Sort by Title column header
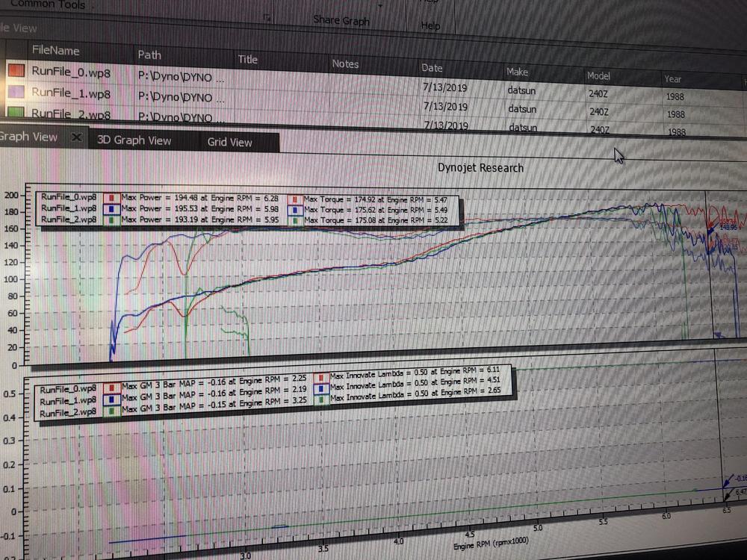747x560 pixels. [248, 59]
